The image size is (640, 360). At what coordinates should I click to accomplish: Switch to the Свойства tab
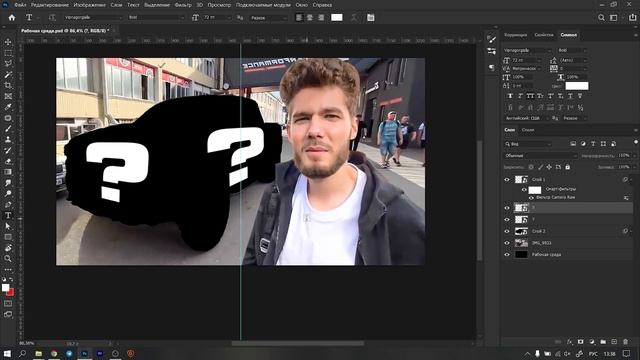pos(544,35)
